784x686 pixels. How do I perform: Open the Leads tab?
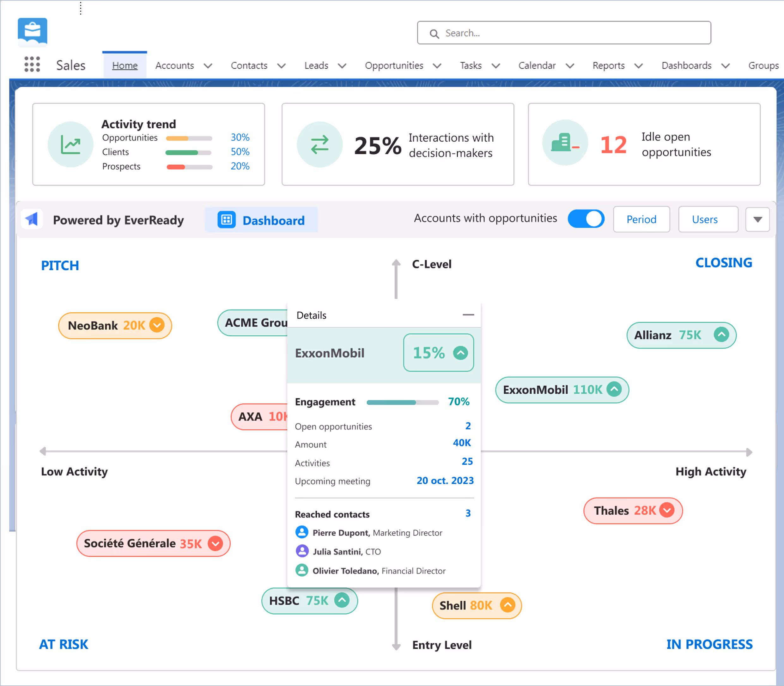316,65
